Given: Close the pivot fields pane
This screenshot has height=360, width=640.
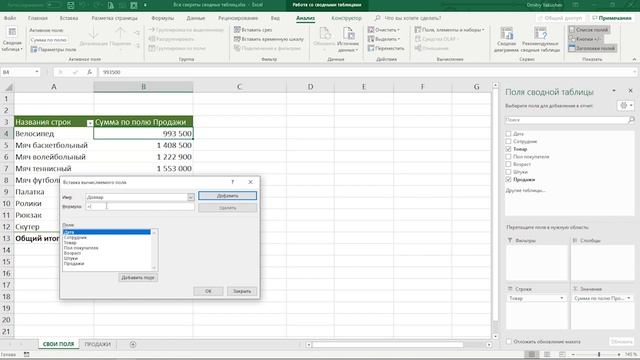Looking at the screenshot, I should pos(630,91).
